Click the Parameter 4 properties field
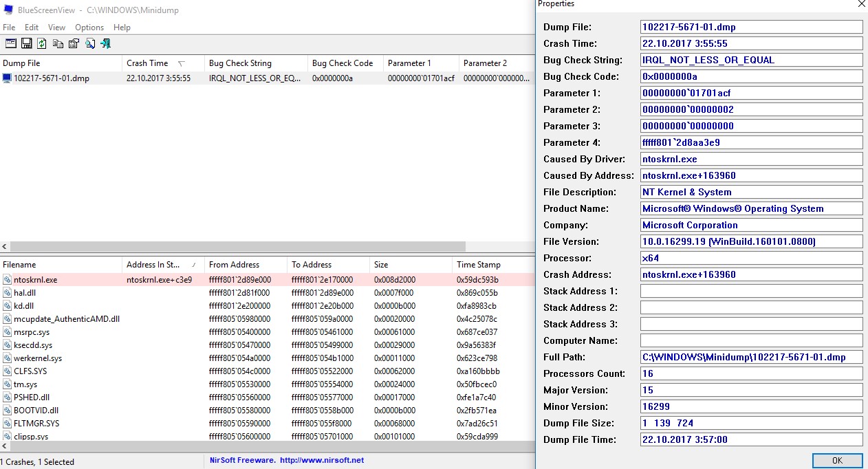This screenshot has width=868, height=469. (x=751, y=142)
